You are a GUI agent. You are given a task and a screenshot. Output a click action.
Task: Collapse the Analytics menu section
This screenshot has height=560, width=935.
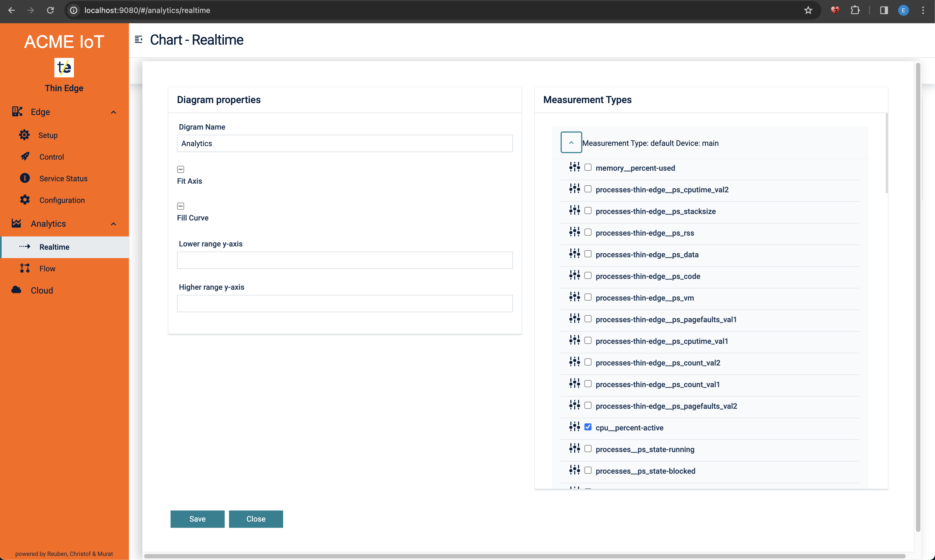tap(113, 224)
